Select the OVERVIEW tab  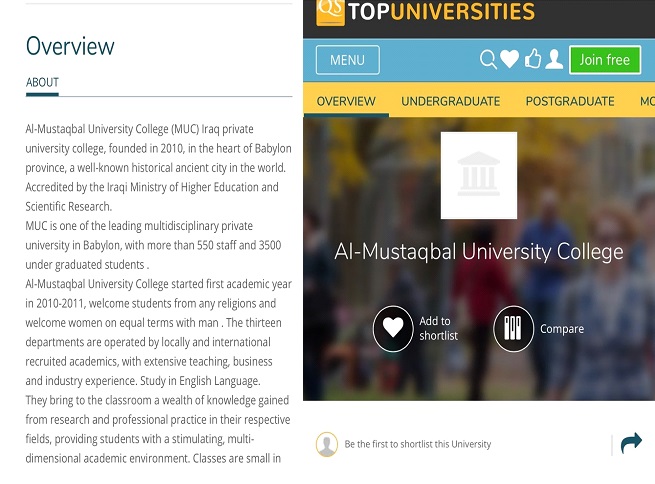[x=346, y=101]
